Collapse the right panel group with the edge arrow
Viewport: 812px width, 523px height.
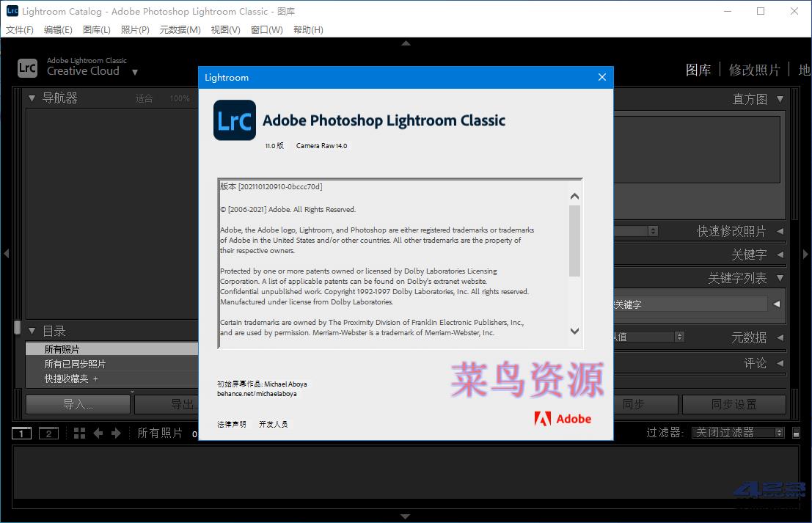[805, 253]
